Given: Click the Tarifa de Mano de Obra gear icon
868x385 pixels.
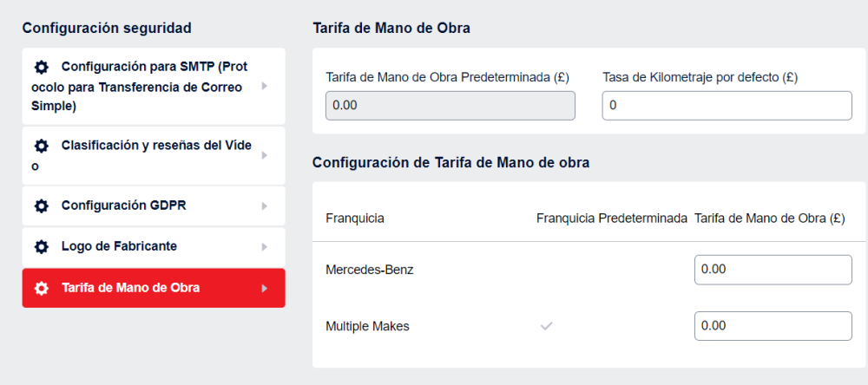Looking at the screenshot, I should coord(41,288).
